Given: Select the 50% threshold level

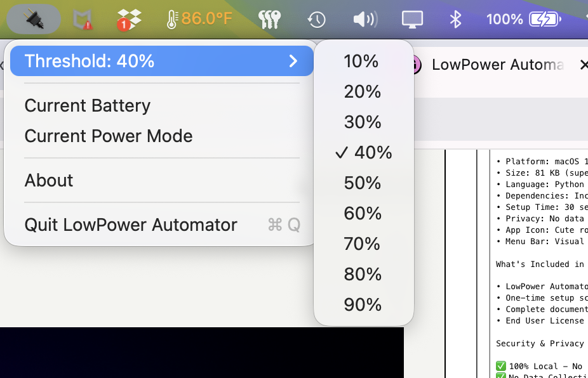Looking at the screenshot, I should point(363,183).
